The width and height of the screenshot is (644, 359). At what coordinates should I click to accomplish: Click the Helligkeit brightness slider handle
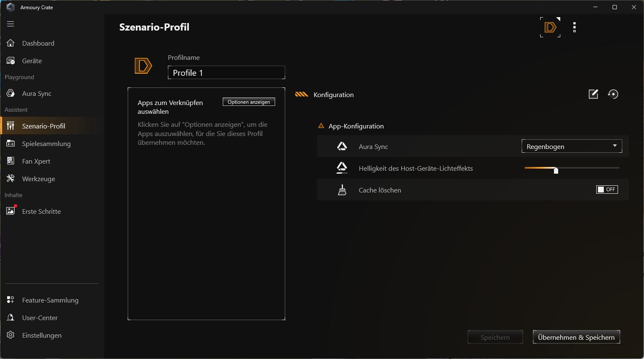click(556, 170)
